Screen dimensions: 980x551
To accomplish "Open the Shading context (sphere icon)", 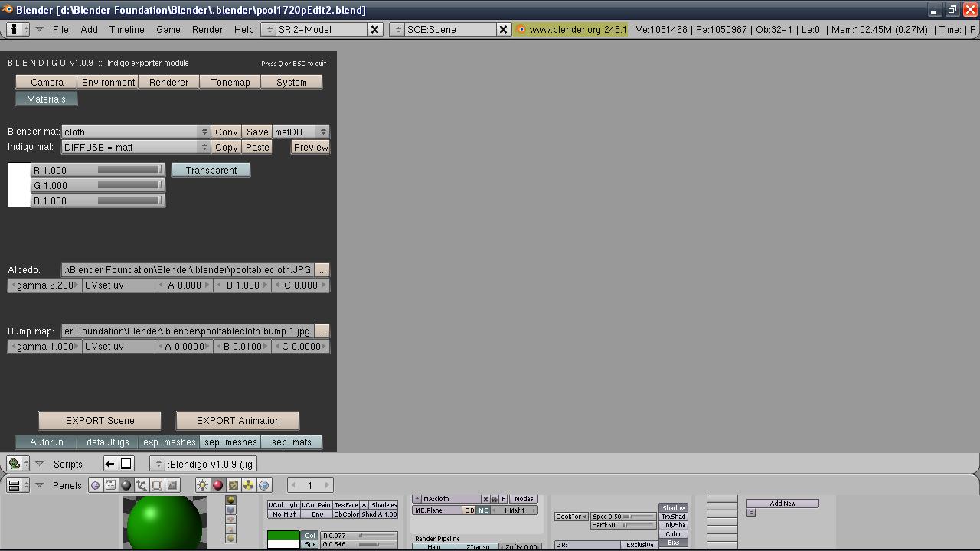I will pyautogui.click(x=126, y=485).
